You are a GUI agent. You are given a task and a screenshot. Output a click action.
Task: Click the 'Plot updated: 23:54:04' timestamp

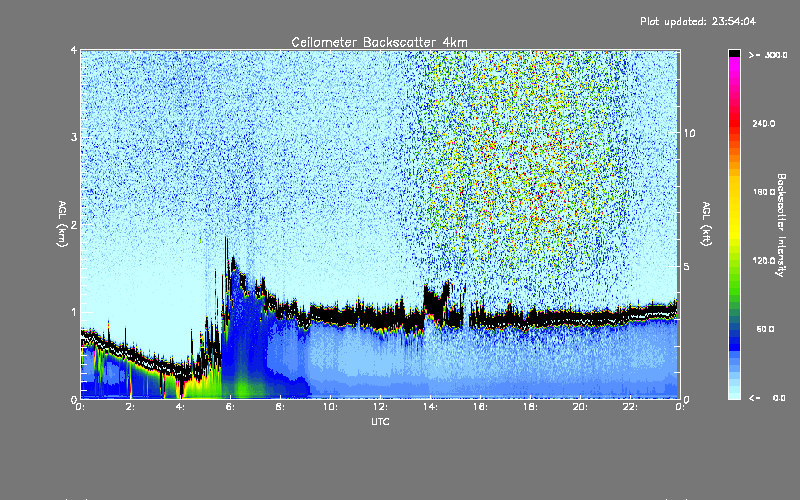[698, 21]
